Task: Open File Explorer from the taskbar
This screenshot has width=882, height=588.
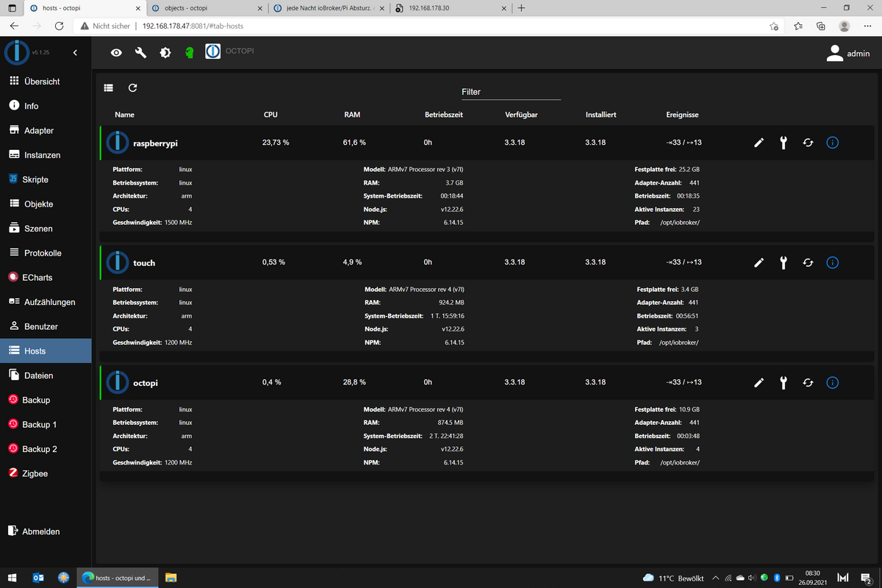Action: click(x=171, y=578)
